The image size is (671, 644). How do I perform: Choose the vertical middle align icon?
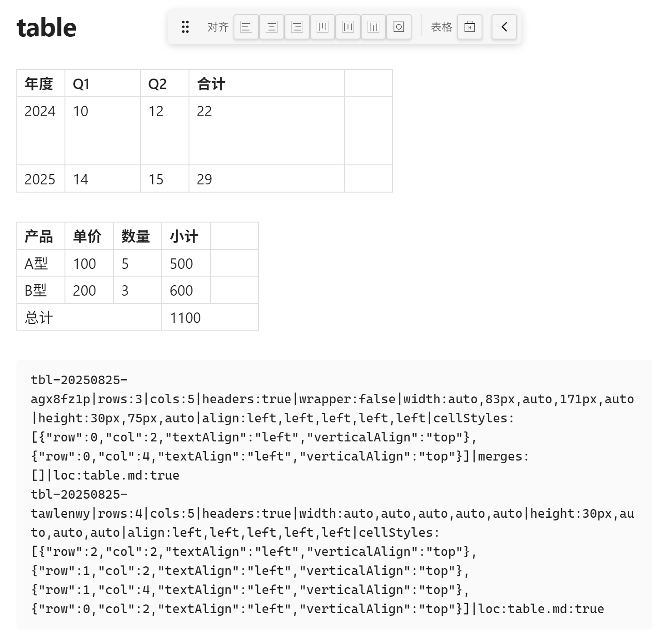tap(348, 27)
